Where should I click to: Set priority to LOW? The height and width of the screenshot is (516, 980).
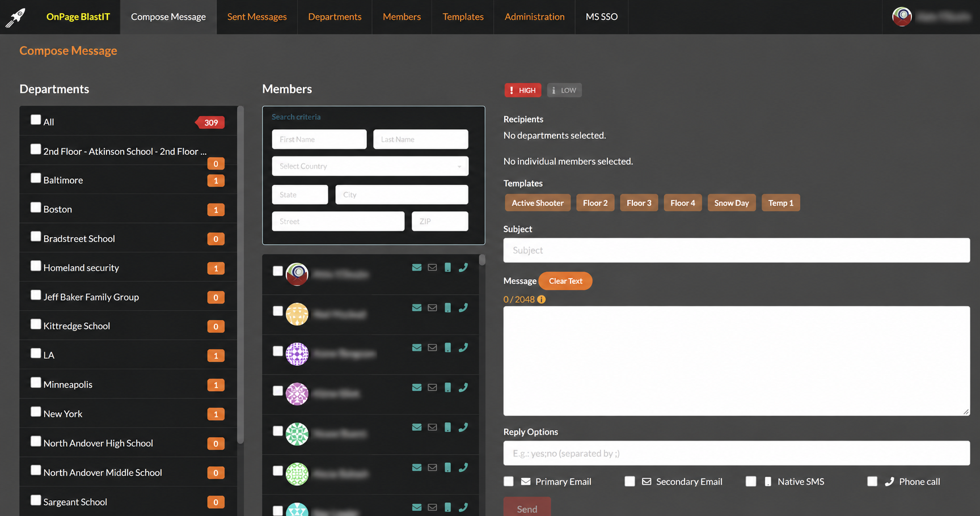(x=564, y=90)
